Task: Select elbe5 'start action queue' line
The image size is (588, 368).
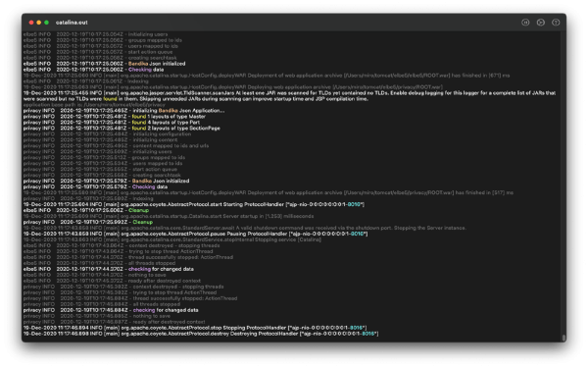Action: click(98, 52)
